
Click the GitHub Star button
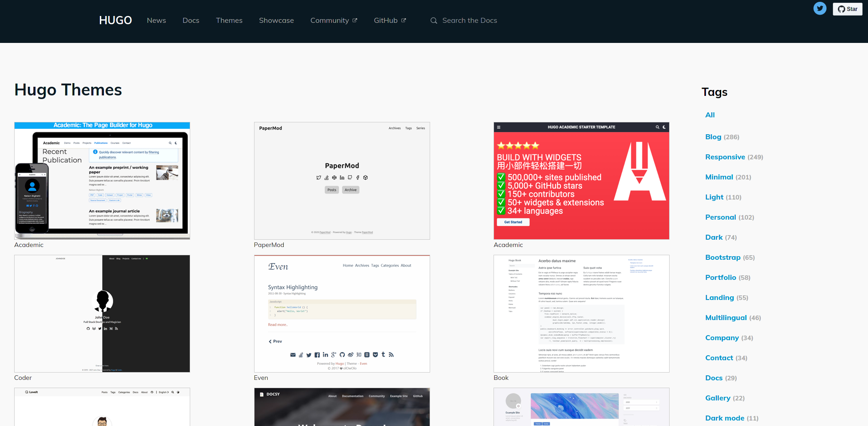(x=847, y=9)
